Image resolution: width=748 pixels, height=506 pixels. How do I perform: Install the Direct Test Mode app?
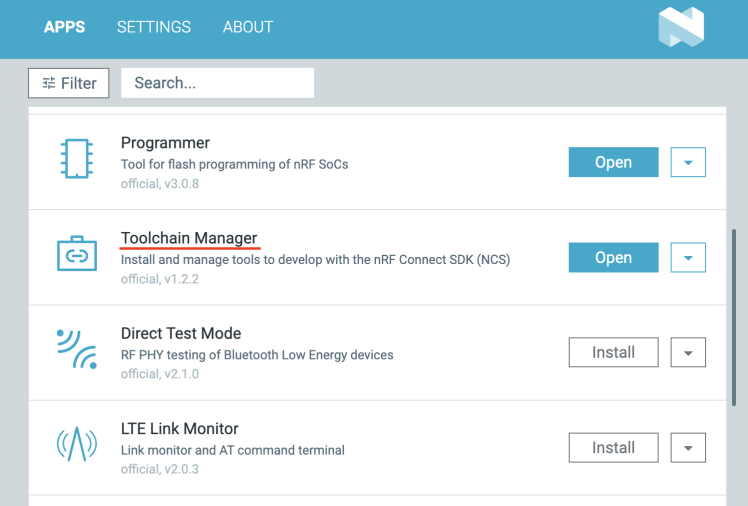[613, 352]
